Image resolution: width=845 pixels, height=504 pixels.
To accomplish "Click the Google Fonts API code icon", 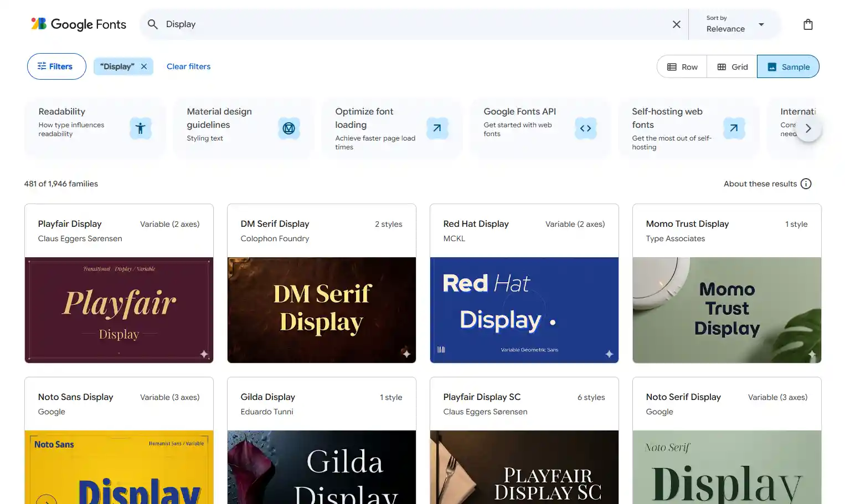I will point(586,128).
